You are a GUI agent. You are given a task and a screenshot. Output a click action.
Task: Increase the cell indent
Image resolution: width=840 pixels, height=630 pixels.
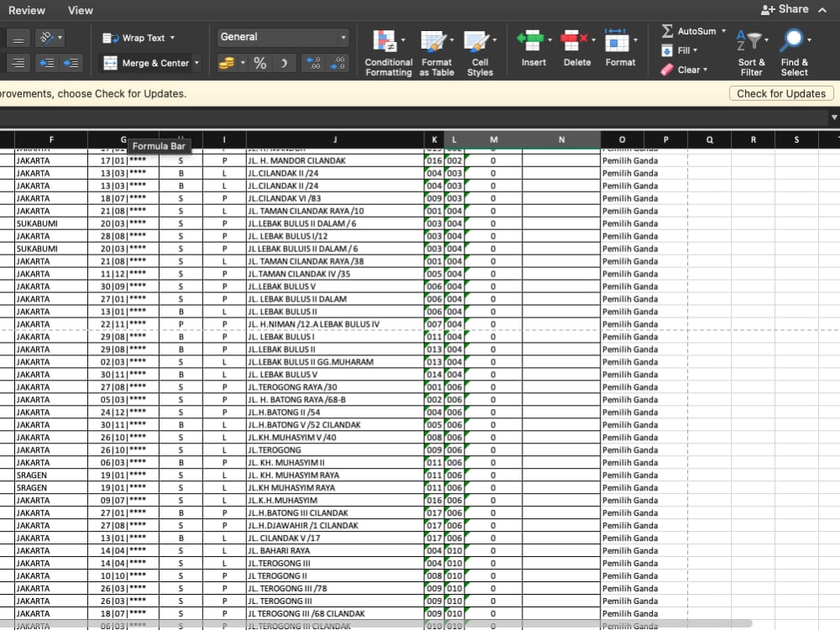click(71, 63)
